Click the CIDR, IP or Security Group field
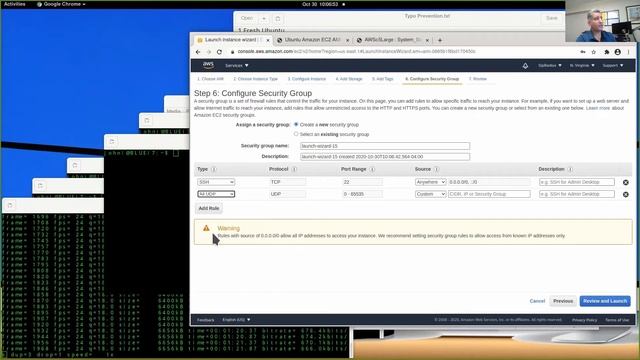The image size is (640, 360). [489, 194]
